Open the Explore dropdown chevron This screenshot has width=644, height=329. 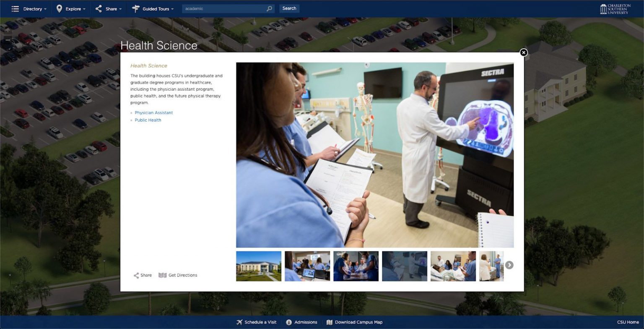tap(86, 8)
